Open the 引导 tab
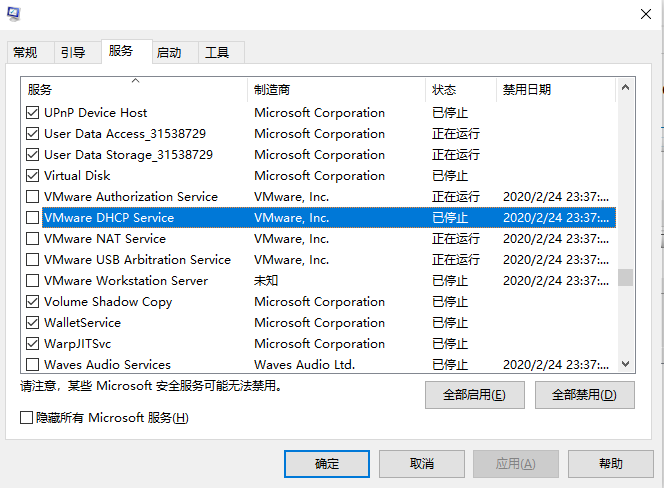Screen dimensions: 664x488 point(73,53)
